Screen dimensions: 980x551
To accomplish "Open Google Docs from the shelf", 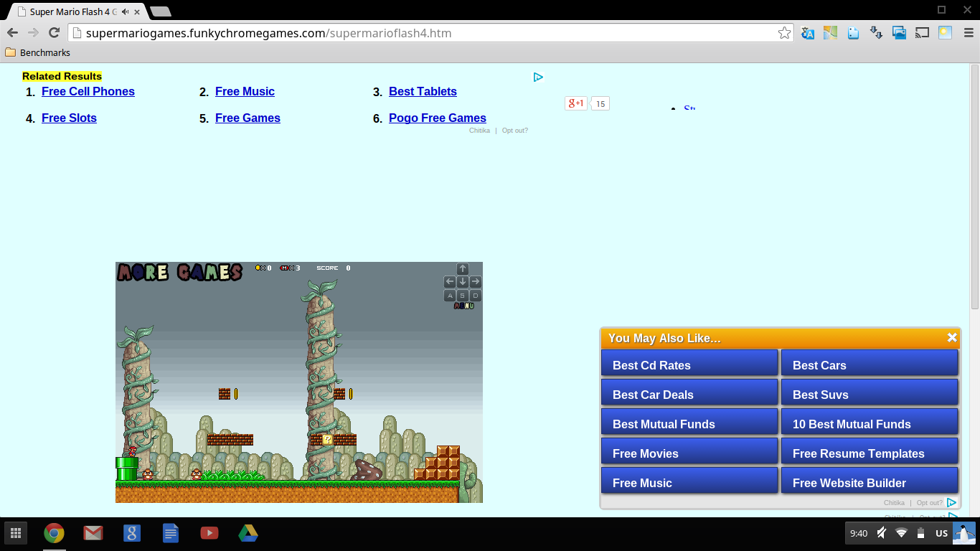I will [x=170, y=533].
